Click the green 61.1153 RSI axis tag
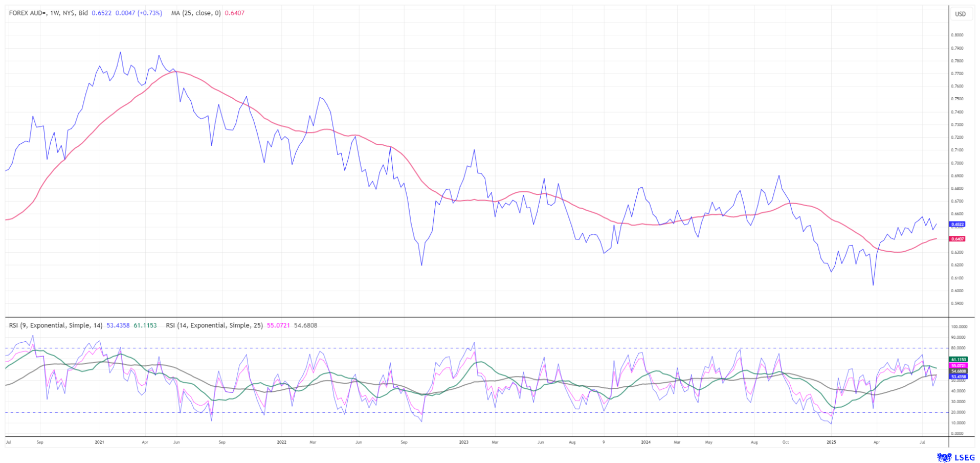980x463 pixels. 958,360
